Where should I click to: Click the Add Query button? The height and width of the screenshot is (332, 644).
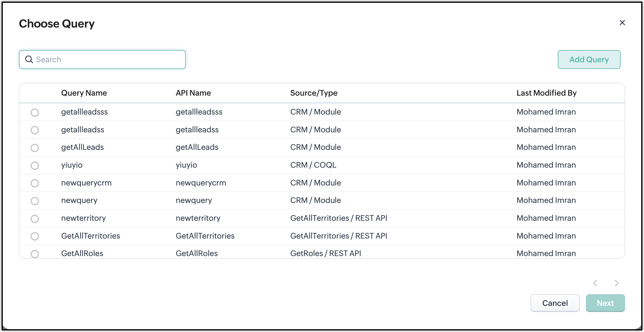589,60
